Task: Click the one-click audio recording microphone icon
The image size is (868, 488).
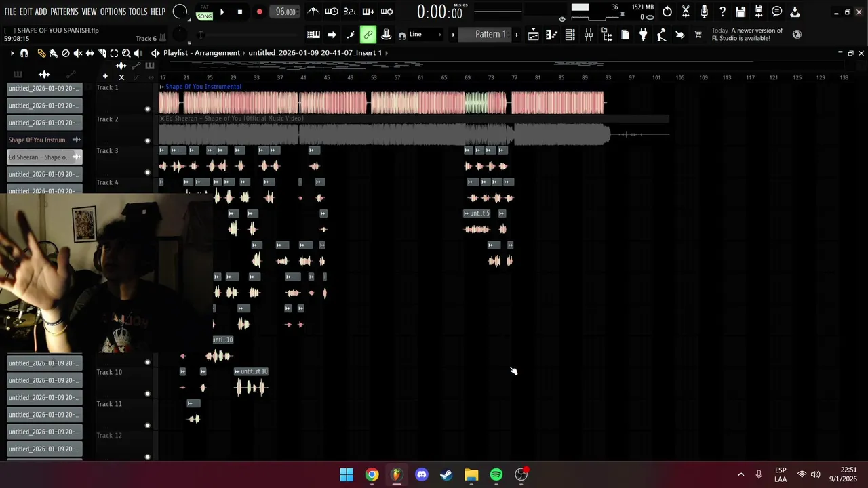Action: tap(704, 12)
